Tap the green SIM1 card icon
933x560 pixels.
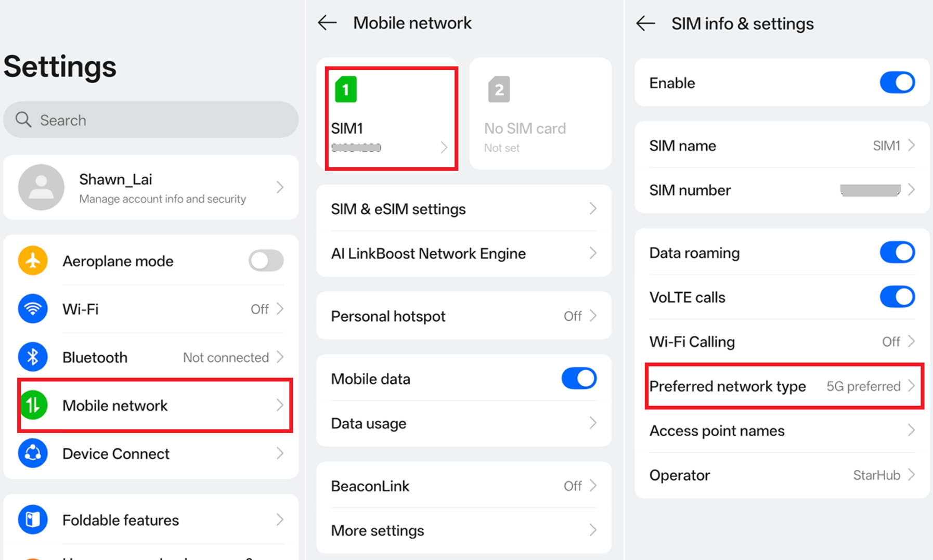345,89
